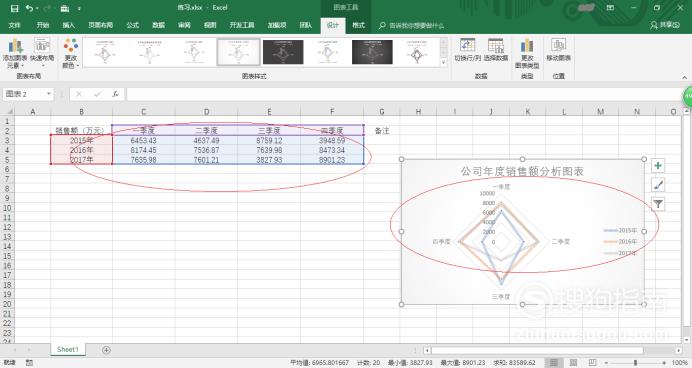
Task: Click the vertical scrollbar down arrow
Action: [x=687, y=340]
